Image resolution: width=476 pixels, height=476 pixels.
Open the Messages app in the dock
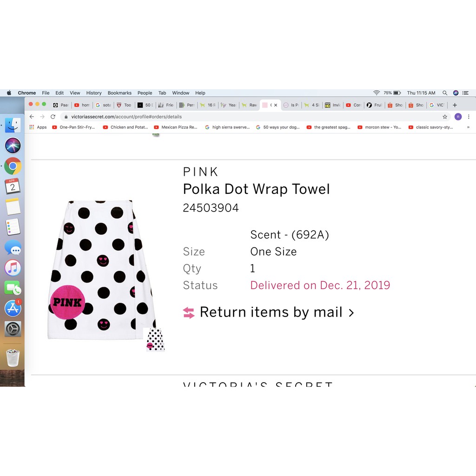(13, 247)
